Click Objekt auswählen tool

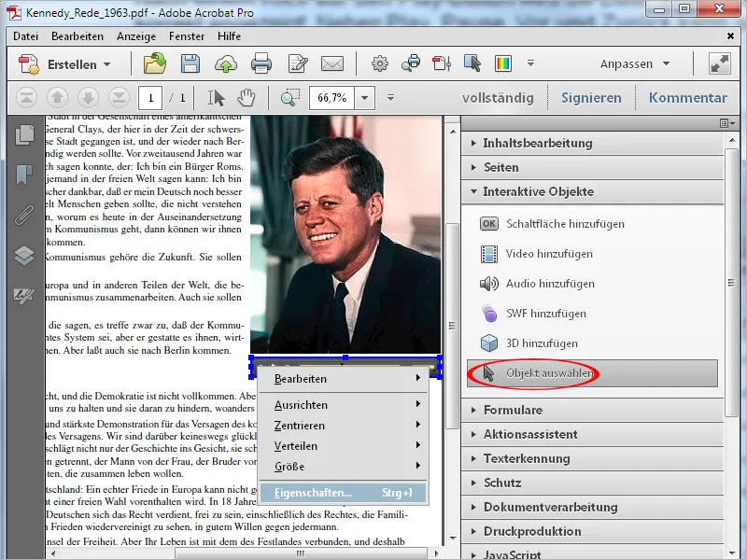[592, 373]
